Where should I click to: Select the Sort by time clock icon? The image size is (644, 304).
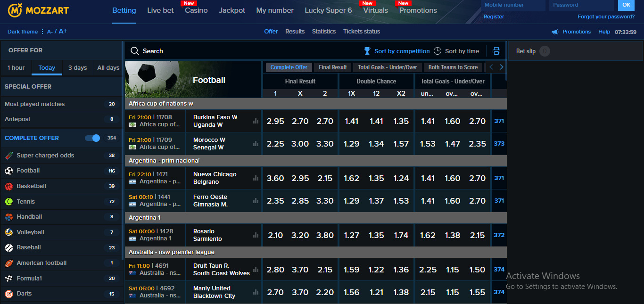tap(438, 51)
